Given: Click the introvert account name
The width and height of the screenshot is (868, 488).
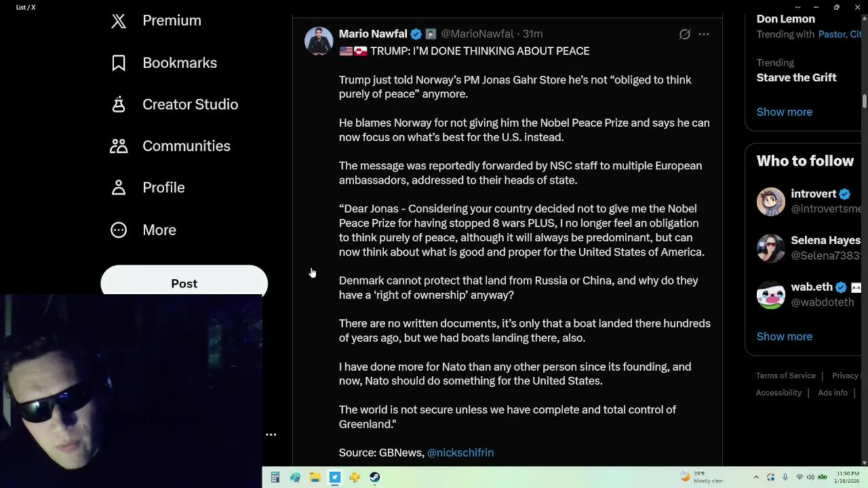Looking at the screenshot, I should pos(814,194).
